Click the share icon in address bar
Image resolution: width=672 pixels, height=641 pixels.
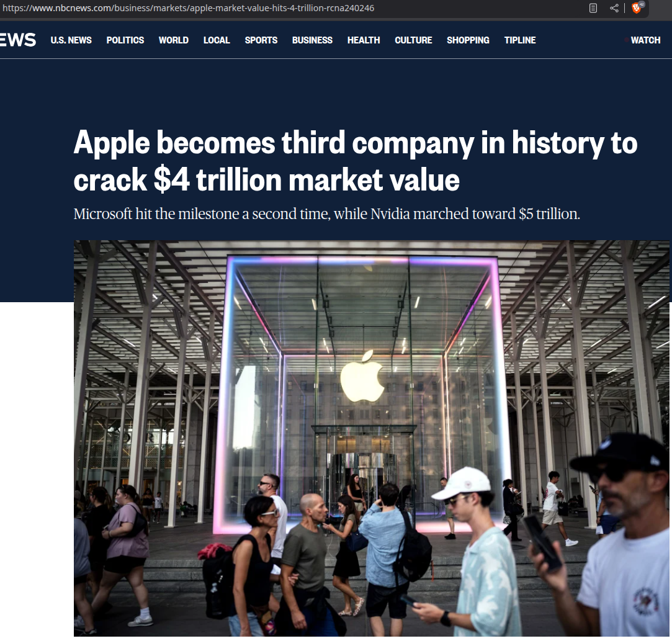click(x=614, y=8)
